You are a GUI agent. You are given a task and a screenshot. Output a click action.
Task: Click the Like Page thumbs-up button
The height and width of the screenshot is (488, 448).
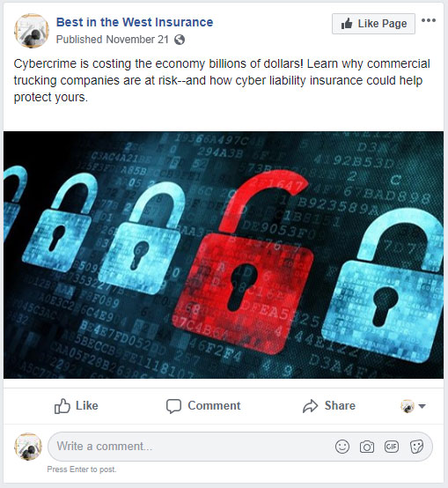(373, 24)
